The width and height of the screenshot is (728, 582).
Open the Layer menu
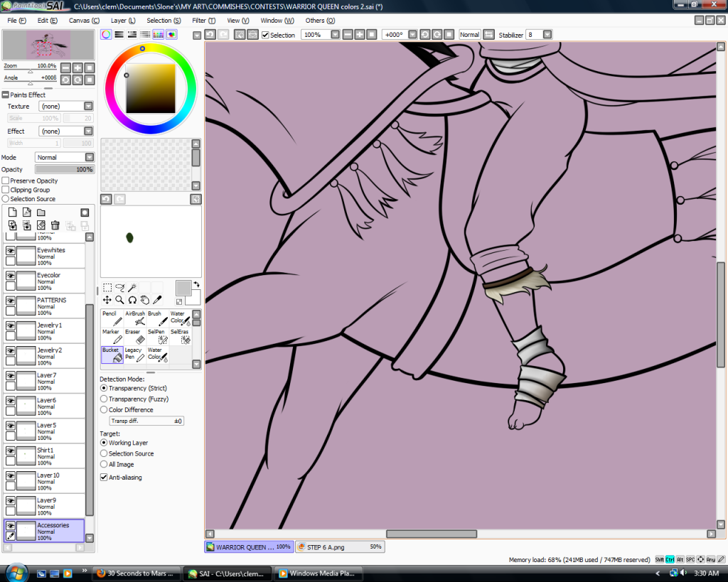pyautogui.click(x=123, y=21)
